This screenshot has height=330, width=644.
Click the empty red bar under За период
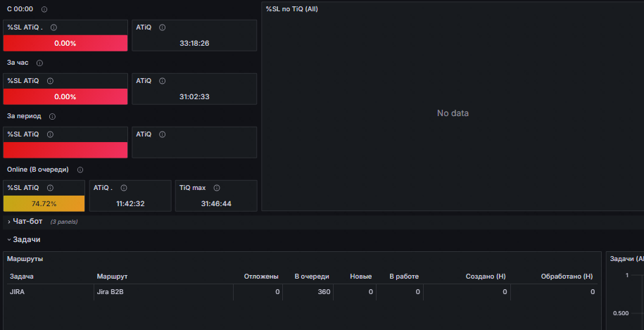65,150
